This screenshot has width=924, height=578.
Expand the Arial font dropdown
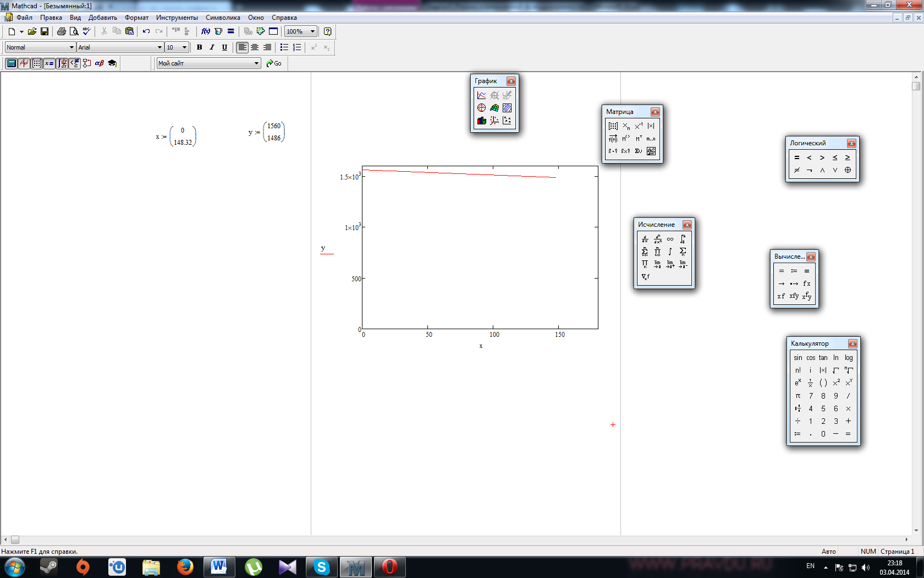point(159,47)
